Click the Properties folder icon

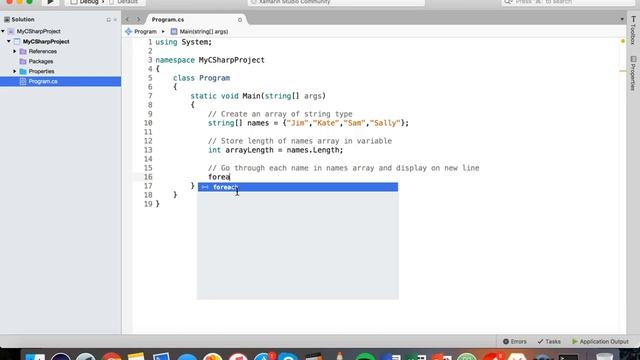click(x=23, y=71)
